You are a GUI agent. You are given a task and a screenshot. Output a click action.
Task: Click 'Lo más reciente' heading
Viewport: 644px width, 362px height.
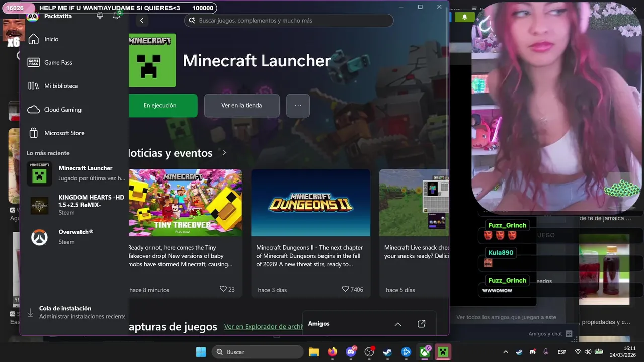(x=48, y=153)
